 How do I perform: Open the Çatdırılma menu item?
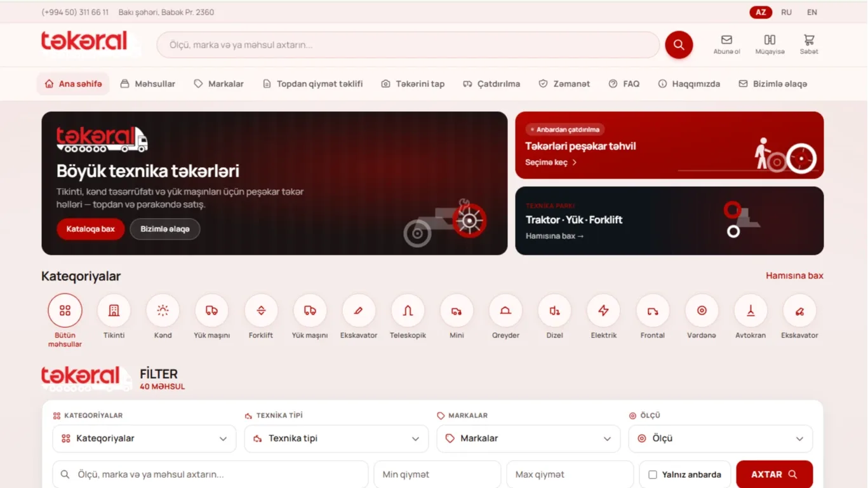491,84
